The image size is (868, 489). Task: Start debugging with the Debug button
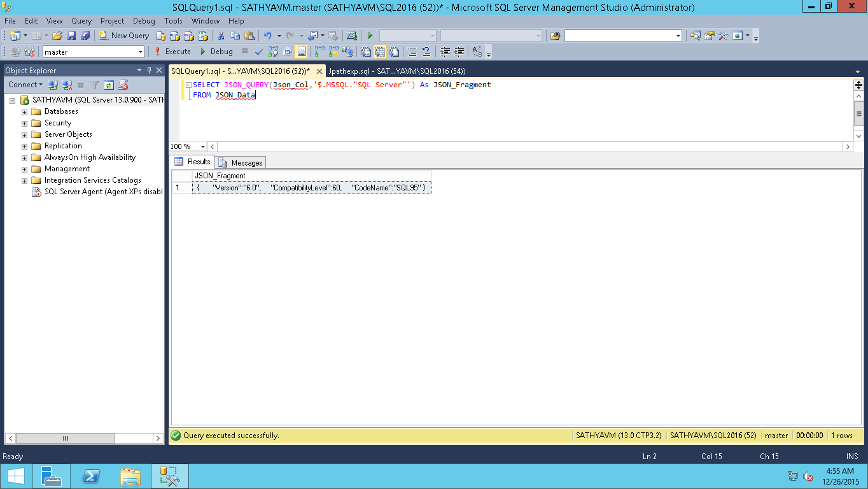pyautogui.click(x=221, y=52)
